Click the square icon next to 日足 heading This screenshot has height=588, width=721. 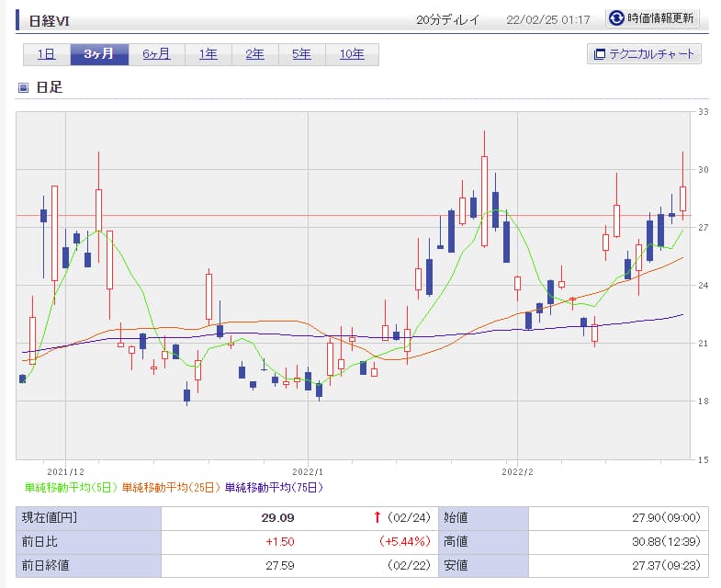[x=24, y=88]
